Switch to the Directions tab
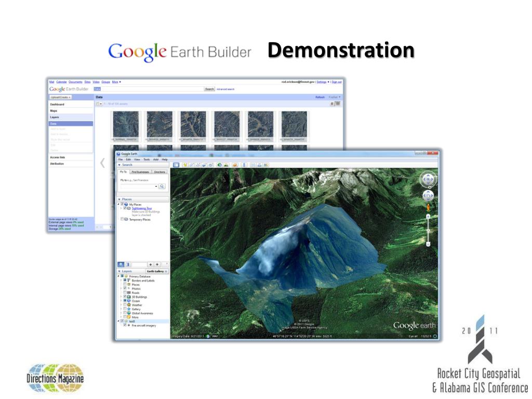Viewport: 532px width, 399px height. (159, 172)
